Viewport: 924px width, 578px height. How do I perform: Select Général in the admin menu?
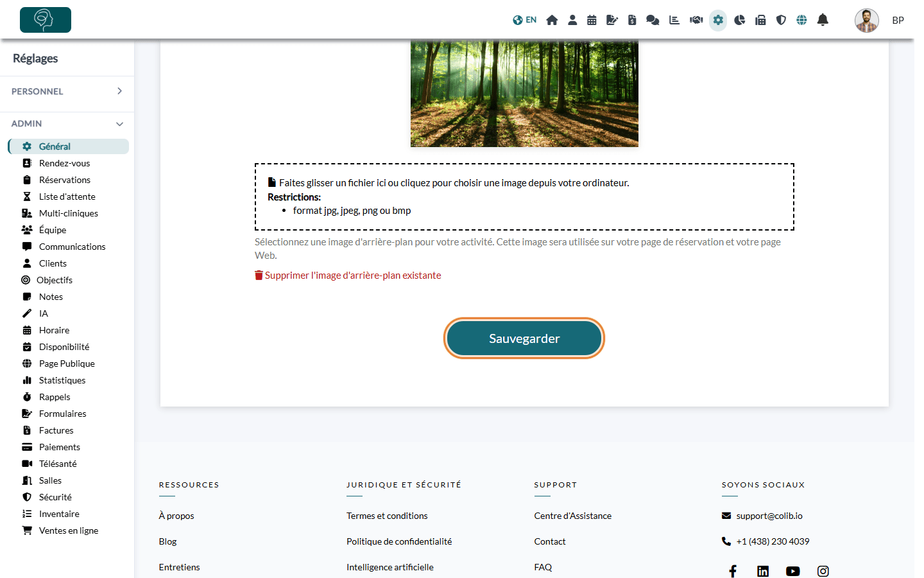(x=69, y=146)
